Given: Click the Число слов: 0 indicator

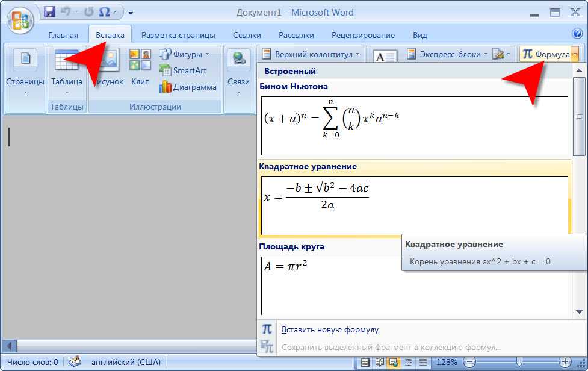Looking at the screenshot, I should pyautogui.click(x=33, y=363).
